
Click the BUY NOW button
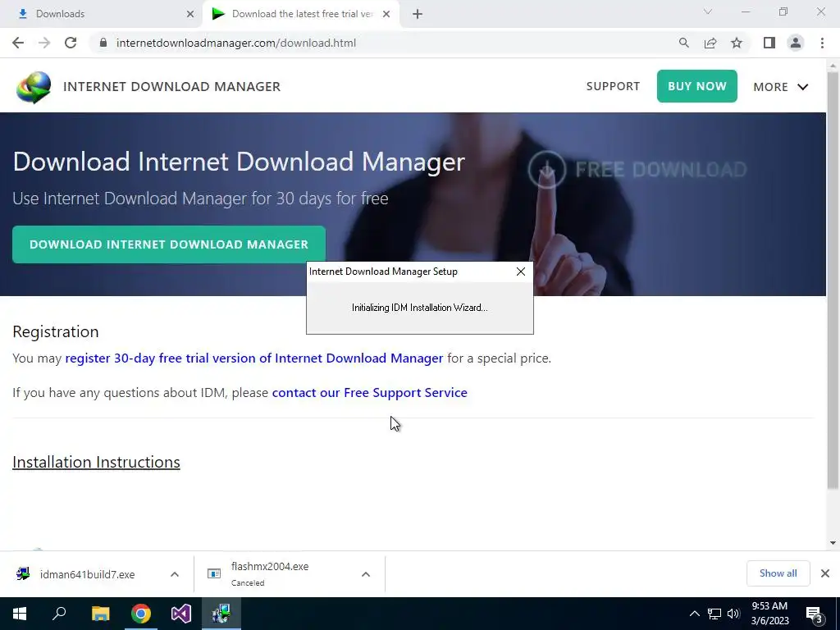(697, 86)
